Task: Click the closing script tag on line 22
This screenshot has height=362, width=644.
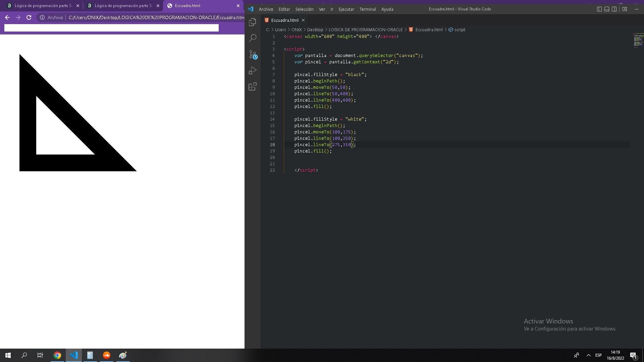Action: tap(306, 170)
